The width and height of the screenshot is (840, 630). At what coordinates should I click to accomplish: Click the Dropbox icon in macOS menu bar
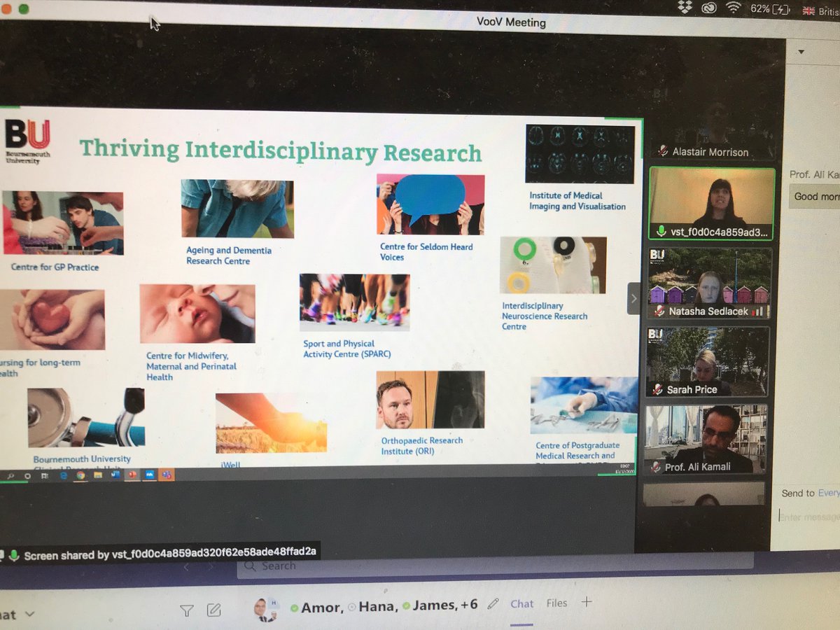click(685, 8)
